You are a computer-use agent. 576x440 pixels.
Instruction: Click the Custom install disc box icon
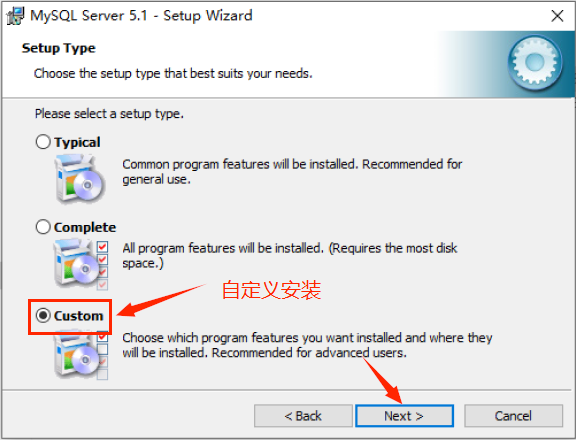[76, 354]
